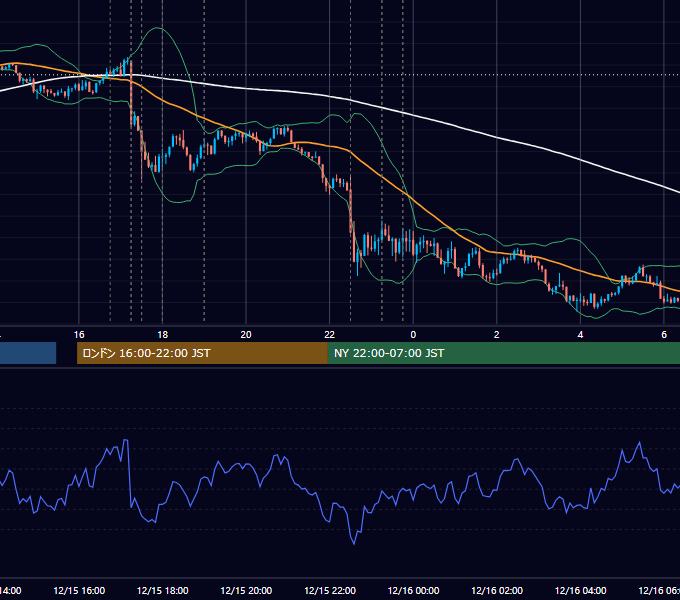Click the hour label 2 on the time axis
Viewport: 680px width, 600px height.
[497, 335]
